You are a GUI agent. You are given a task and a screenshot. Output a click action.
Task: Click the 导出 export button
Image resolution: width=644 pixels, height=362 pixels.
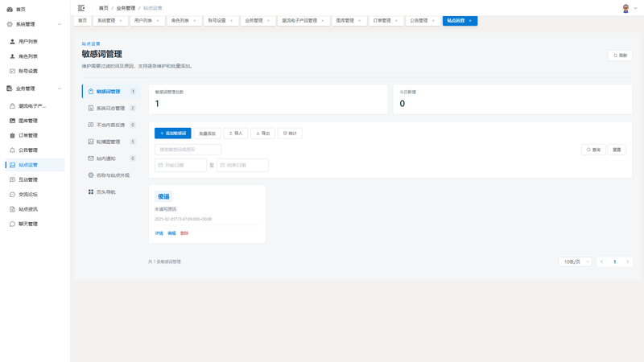(263, 134)
